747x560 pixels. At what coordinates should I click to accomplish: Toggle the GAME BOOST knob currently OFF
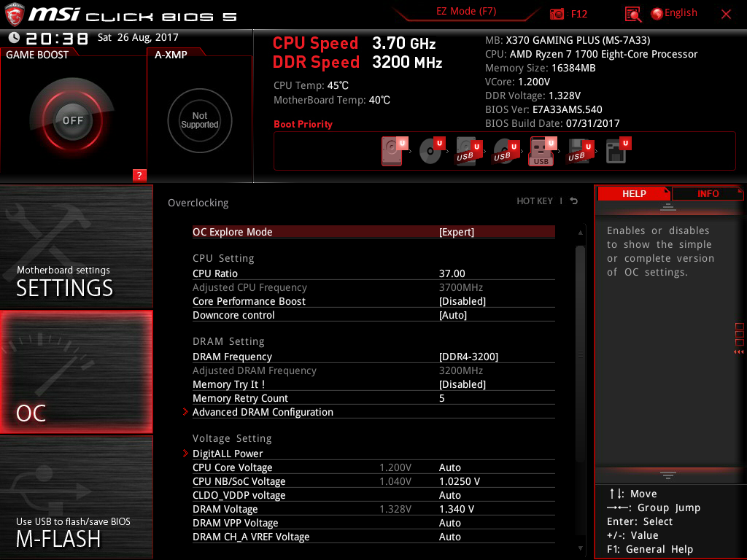click(72, 120)
